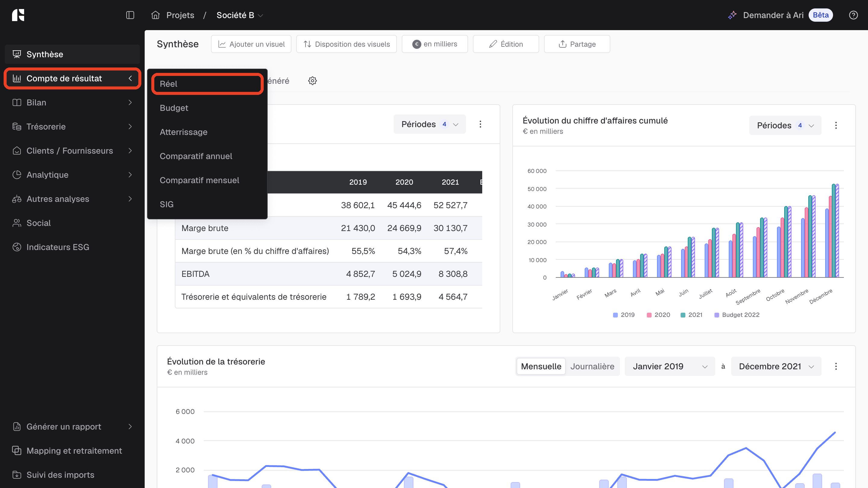The image size is (868, 488).
Task: Click the Compte de résultat bar chart icon
Action: [17, 78]
